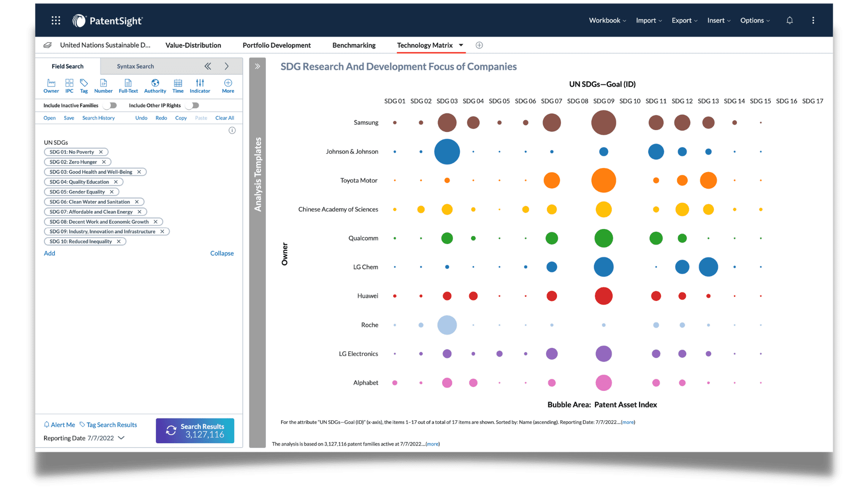
Task: Open the vertical three-dot overflow menu
Action: point(813,20)
